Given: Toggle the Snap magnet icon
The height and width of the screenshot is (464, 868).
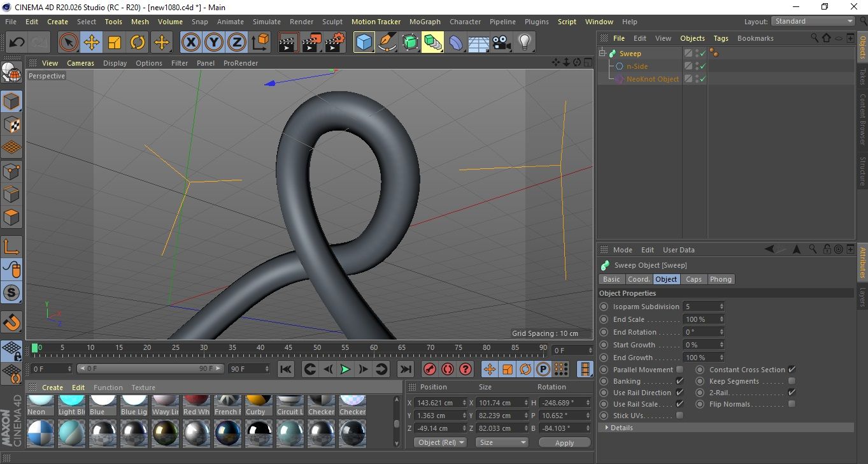Looking at the screenshot, I should tap(11, 322).
